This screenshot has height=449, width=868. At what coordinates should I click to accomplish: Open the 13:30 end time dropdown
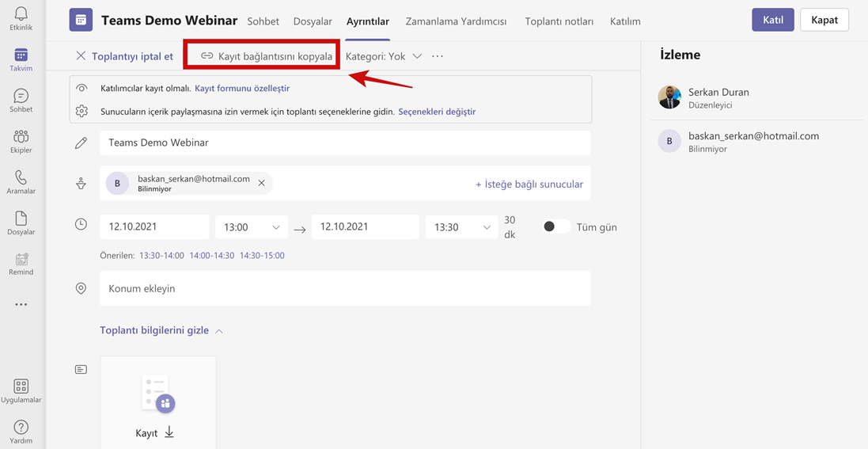461,226
